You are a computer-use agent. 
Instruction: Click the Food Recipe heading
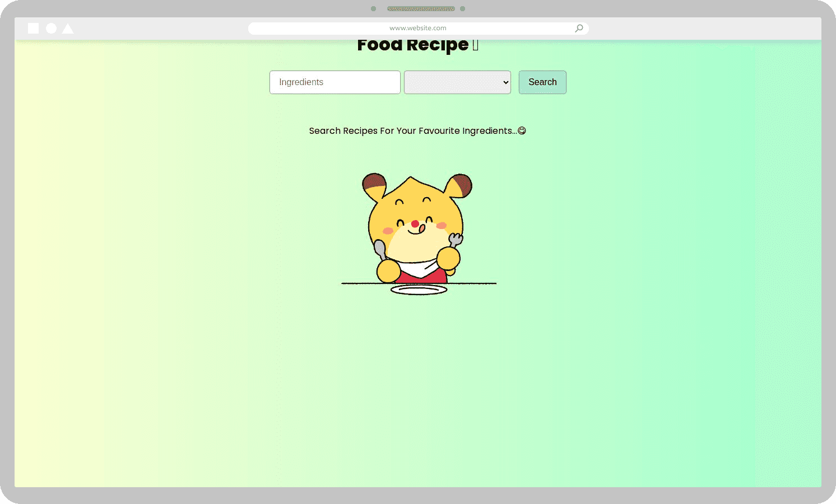coord(412,45)
